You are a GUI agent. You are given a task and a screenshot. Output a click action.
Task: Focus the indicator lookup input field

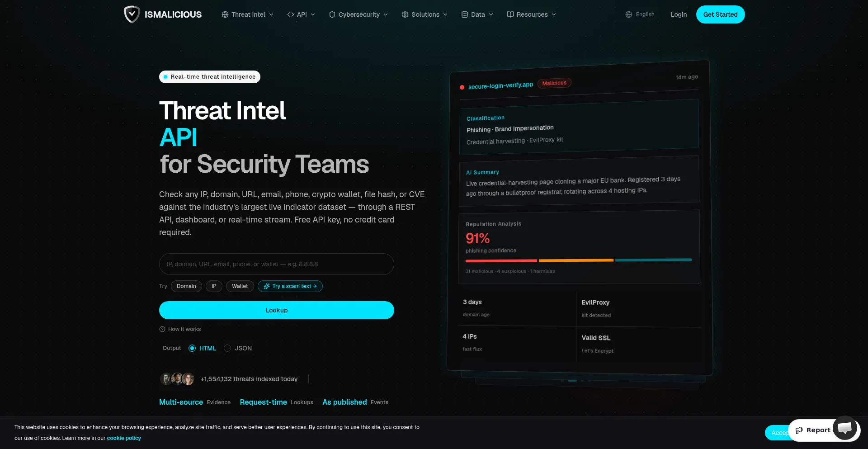[x=277, y=264]
